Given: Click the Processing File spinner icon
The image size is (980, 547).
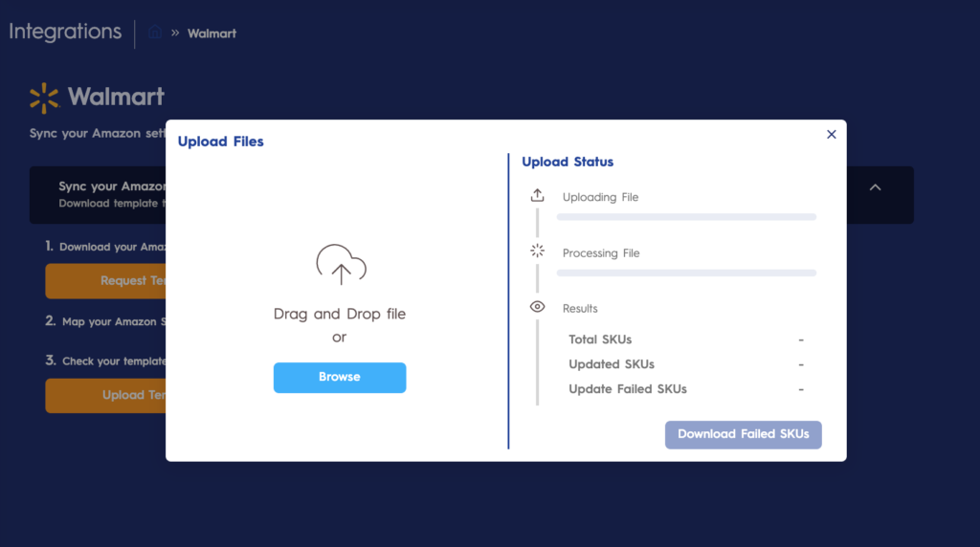Looking at the screenshot, I should tap(538, 251).
